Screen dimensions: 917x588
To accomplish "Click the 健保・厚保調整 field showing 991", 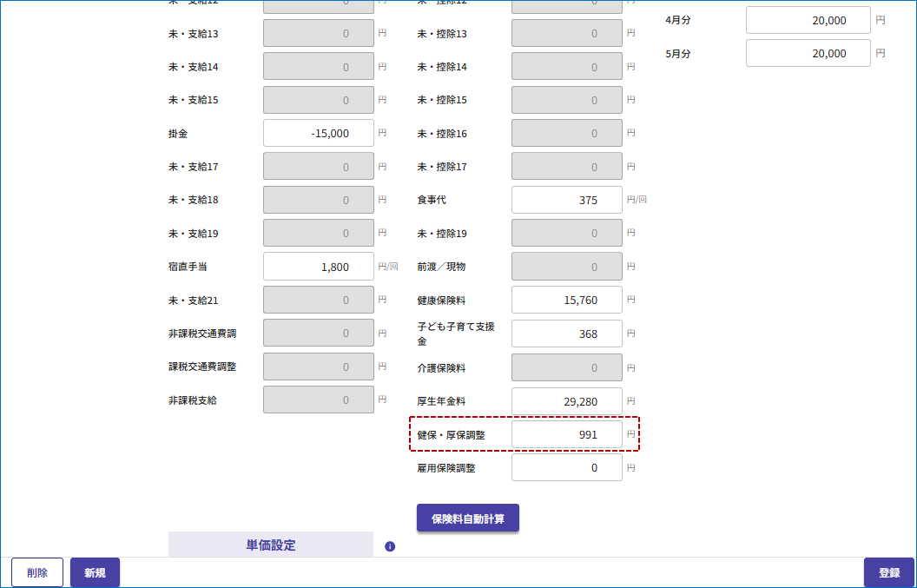I will pyautogui.click(x=566, y=434).
